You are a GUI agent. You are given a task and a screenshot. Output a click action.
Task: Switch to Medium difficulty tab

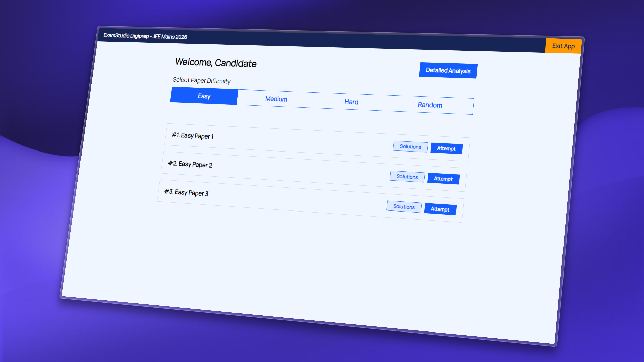pyautogui.click(x=276, y=99)
